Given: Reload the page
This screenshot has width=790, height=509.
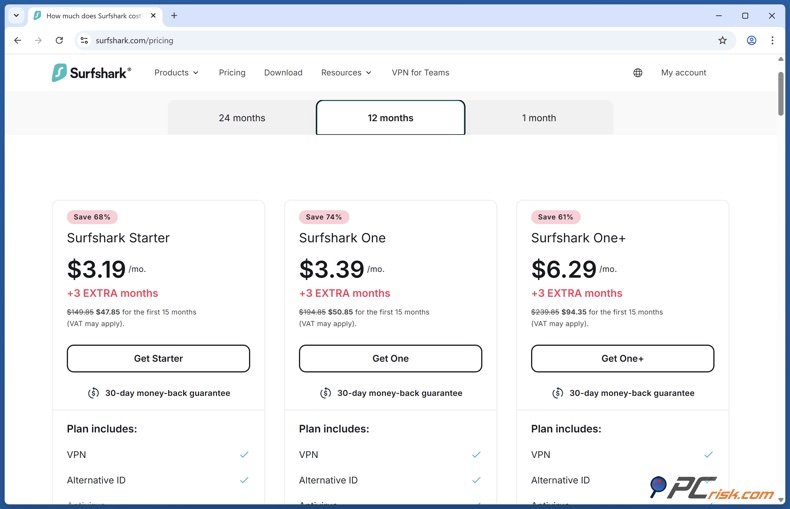Looking at the screenshot, I should coord(59,41).
